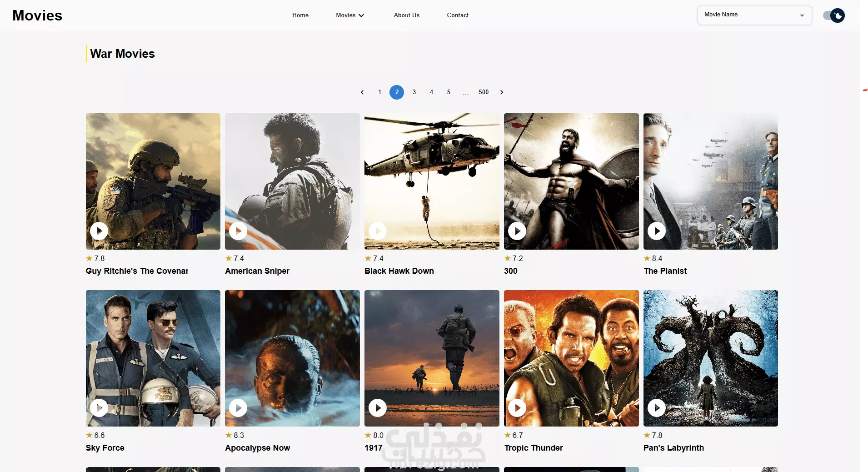This screenshot has width=868, height=472.
Task: Click the title Sky Force
Action: pyautogui.click(x=105, y=448)
